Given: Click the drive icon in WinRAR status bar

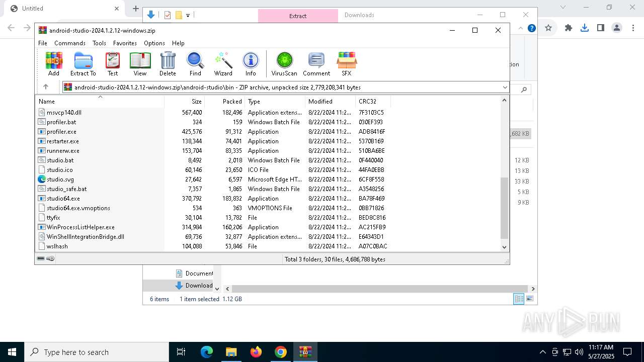Looking at the screenshot, I should click(41, 258).
